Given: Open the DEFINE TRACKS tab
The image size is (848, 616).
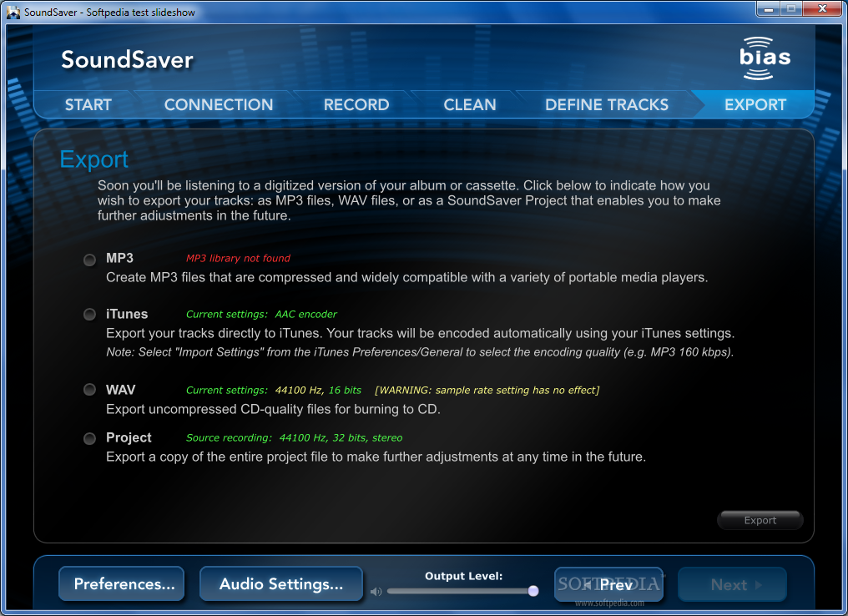Looking at the screenshot, I should (x=607, y=104).
